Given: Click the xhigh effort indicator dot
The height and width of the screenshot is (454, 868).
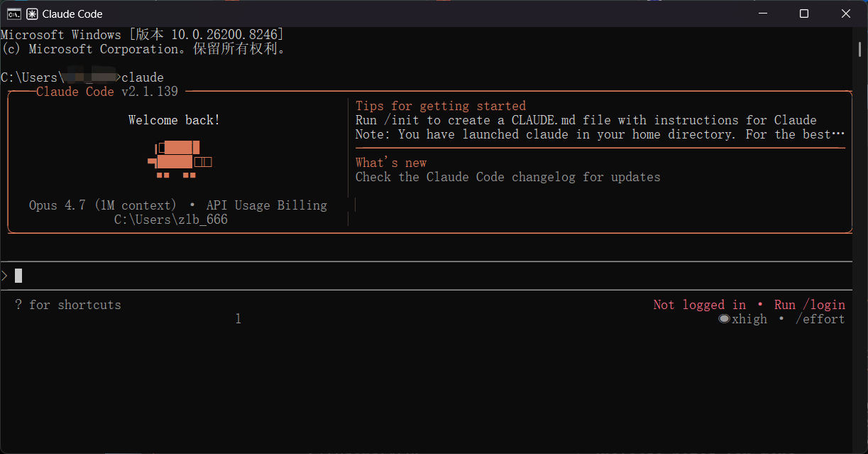Looking at the screenshot, I should 724,319.
